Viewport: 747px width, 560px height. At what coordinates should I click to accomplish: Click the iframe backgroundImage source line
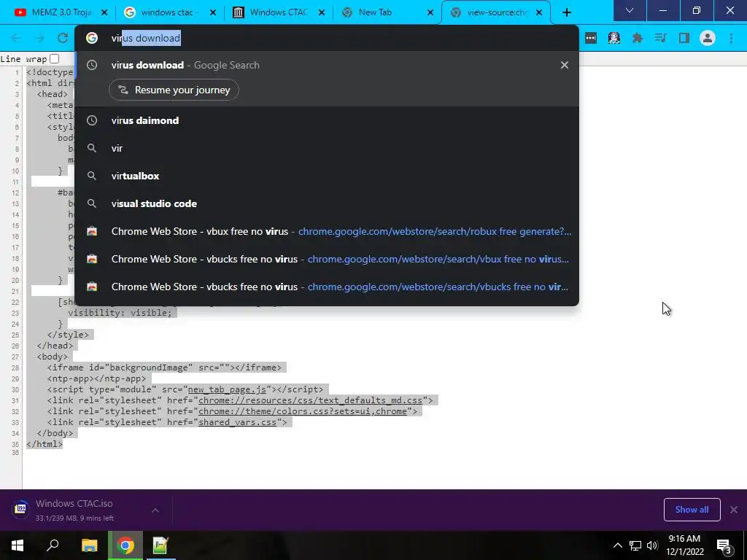tap(164, 367)
